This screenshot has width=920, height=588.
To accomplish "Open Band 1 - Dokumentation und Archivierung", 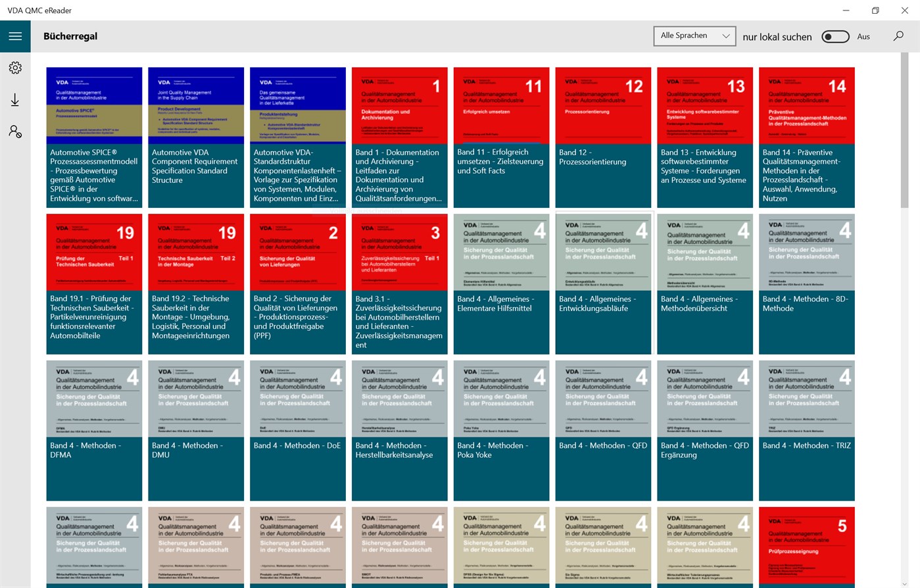I will point(399,137).
